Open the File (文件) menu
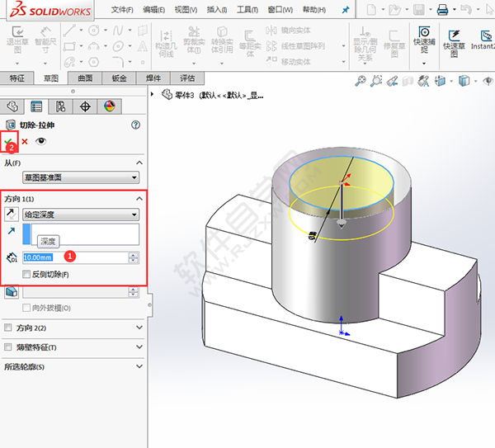 click(x=122, y=10)
